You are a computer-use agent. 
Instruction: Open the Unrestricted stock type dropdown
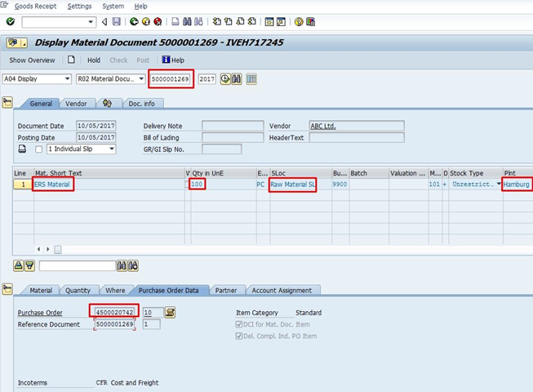pos(499,184)
